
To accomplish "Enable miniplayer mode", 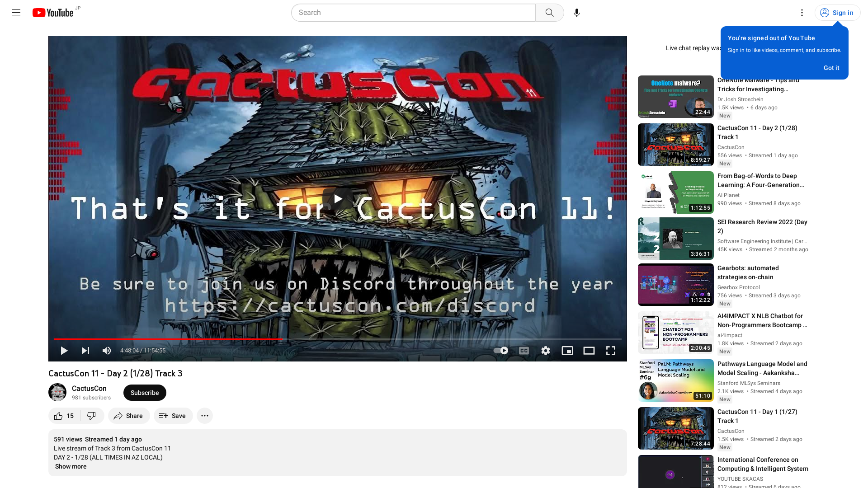I will [x=567, y=351].
